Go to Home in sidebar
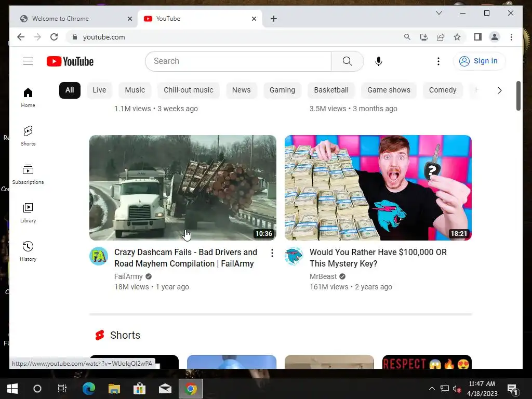Screen dimensions: 532x399 coord(28,98)
